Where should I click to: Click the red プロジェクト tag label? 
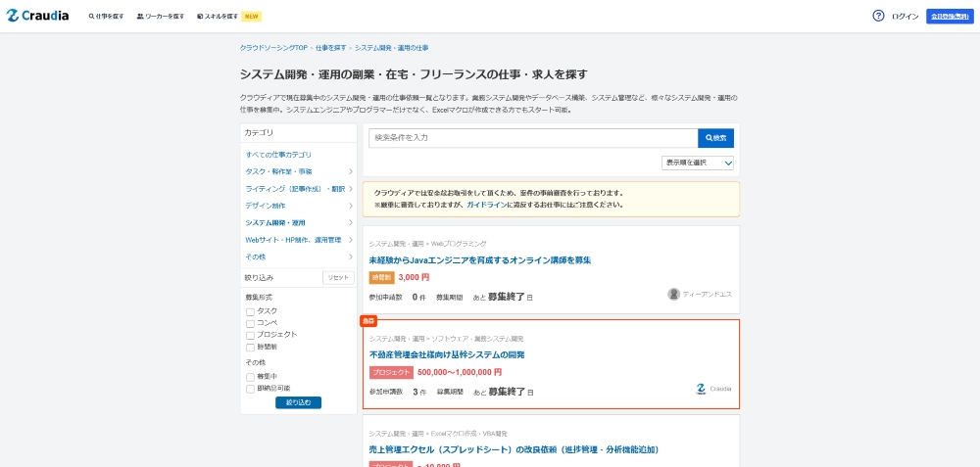click(x=391, y=372)
